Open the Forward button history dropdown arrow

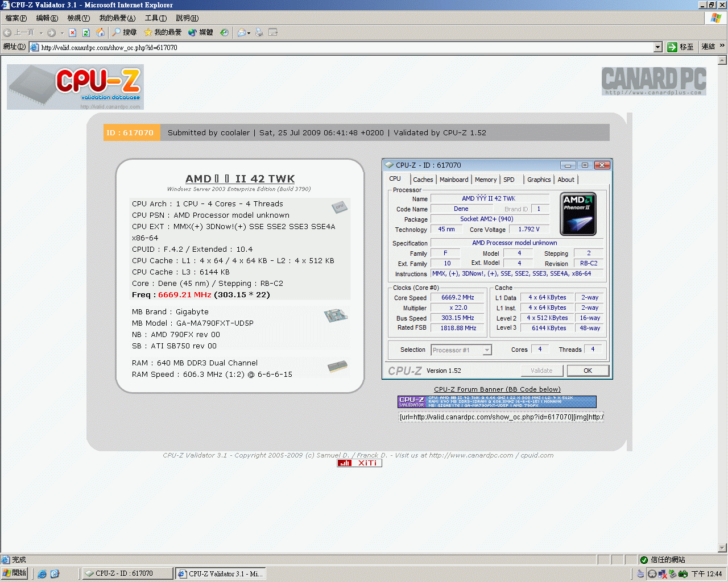pyautogui.click(x=62, y=33)
